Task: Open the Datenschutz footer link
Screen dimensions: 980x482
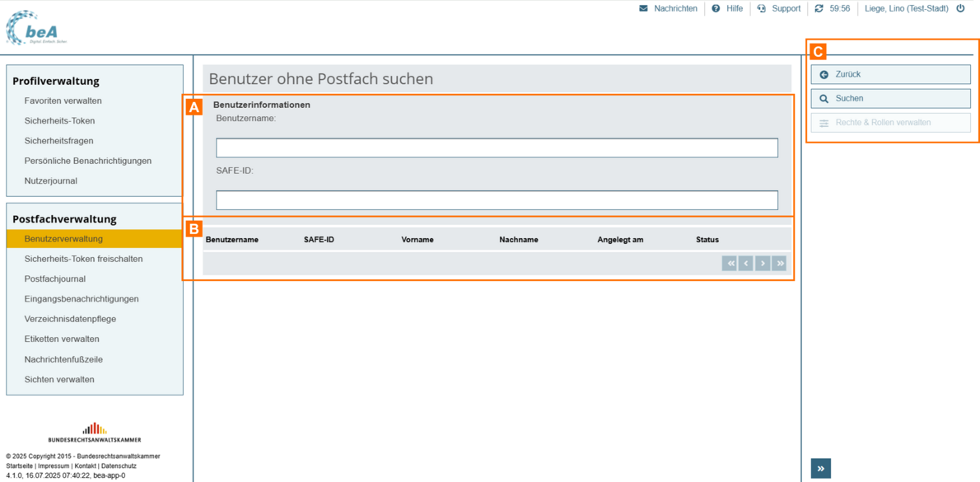Action: pos(119,466)
